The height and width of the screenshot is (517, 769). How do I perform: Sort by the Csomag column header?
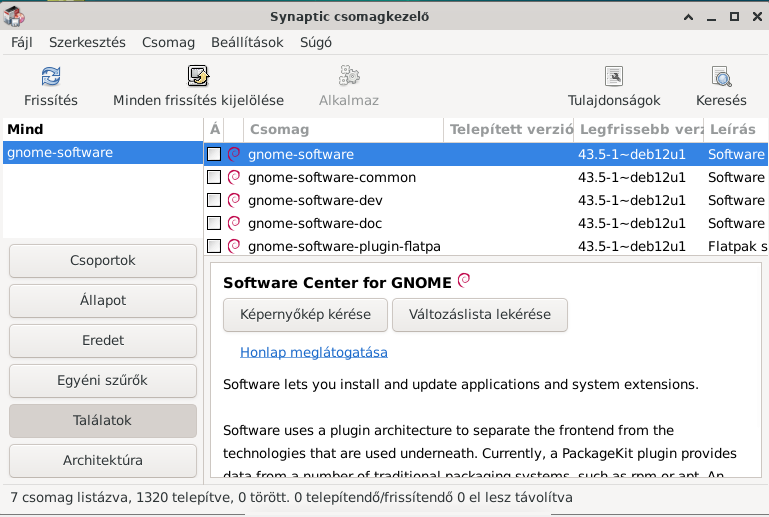[343, 129]
